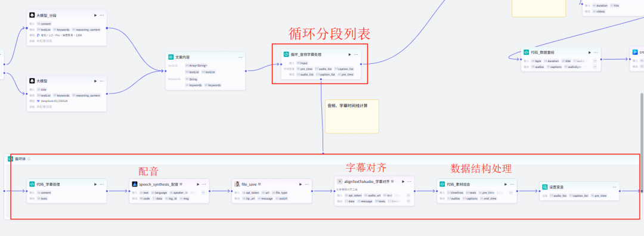
Task: Expand hidden outputs of alignTextToAudio_字幕对齐
Action: [408, 201]
